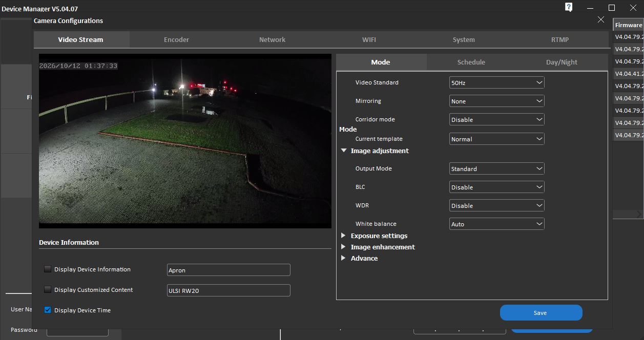Maximize the Device Manager window

[612, 8]
